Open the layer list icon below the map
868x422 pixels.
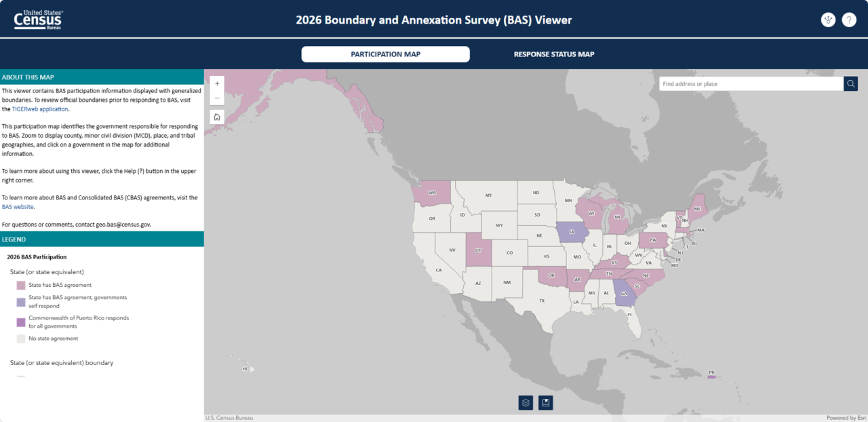pyautogui.click(x=526, y=402)
